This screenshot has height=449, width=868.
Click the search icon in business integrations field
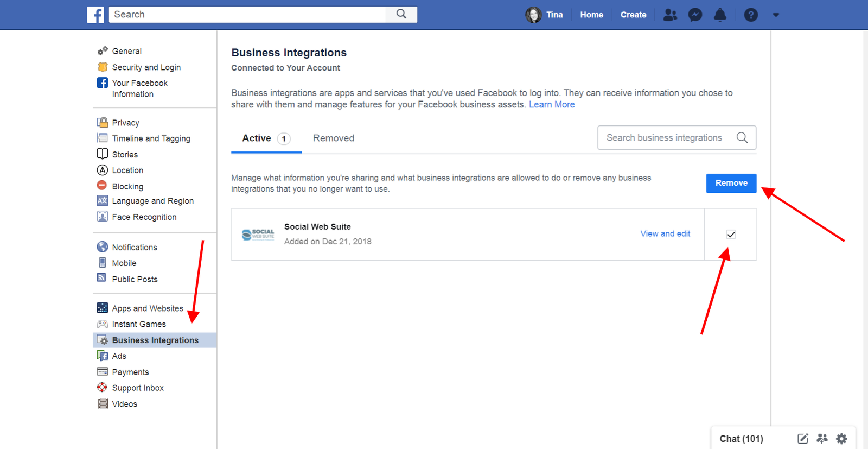click(x=742, y=138)
